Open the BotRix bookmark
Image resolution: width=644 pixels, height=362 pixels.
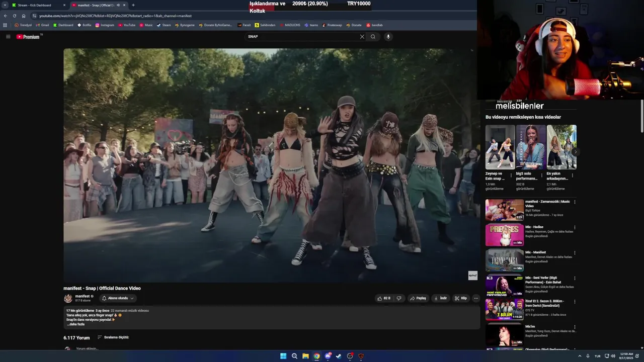(85, 25)
